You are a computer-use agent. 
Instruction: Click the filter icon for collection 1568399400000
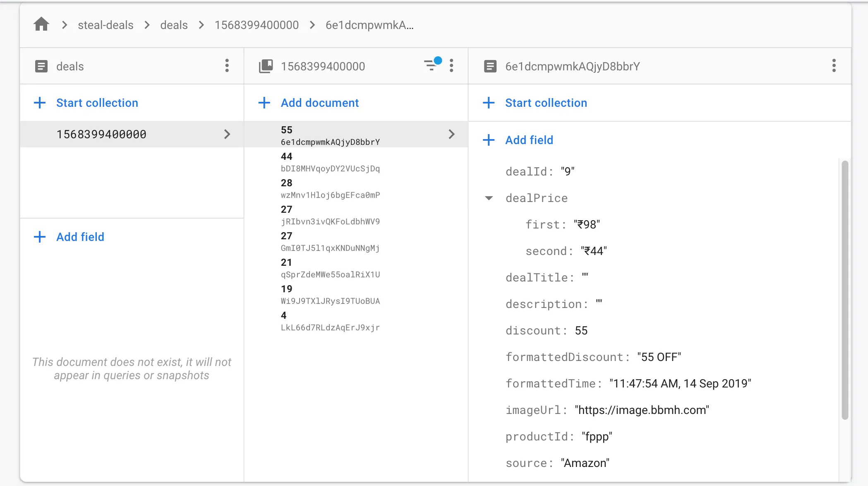pos(432,65)
